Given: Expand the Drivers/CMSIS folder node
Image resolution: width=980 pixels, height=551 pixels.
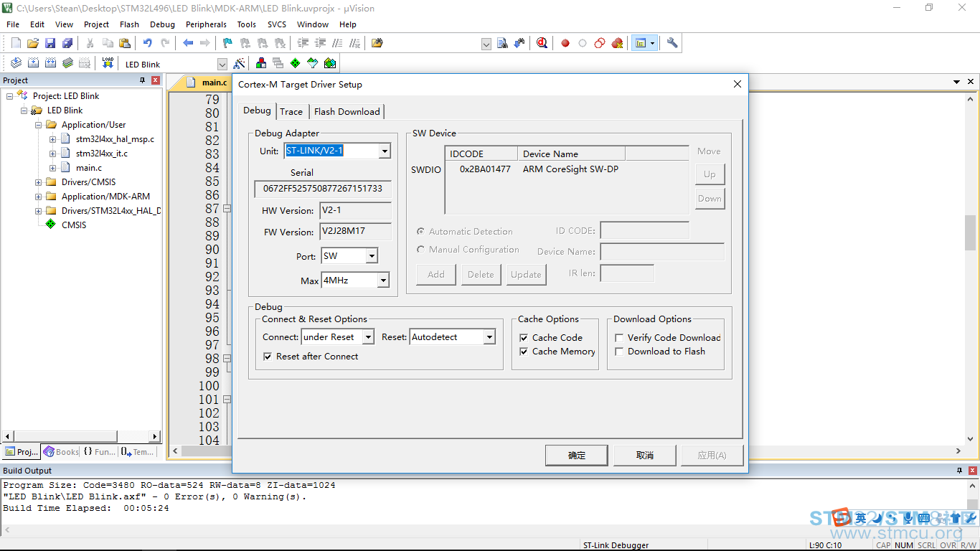Looking at the screenshot, I should click(38, 182).
